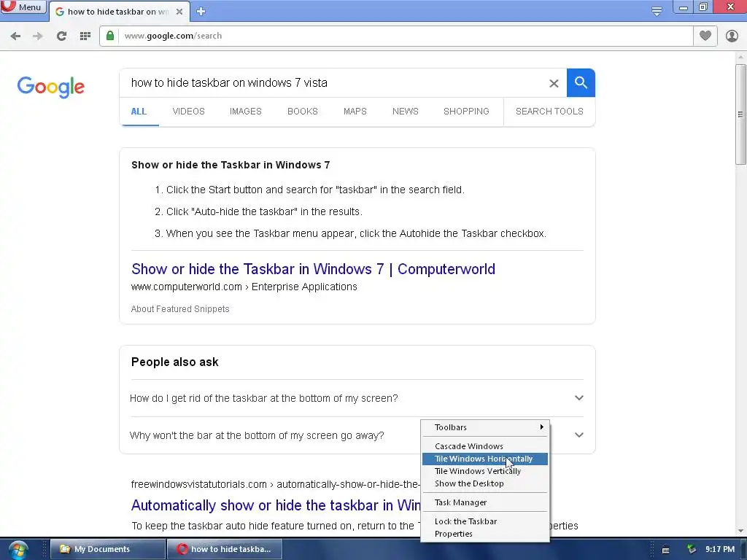This screenshot has width=747, height=560.
Task: Switch to My Documents taskbar button
Action: (108, 549)
